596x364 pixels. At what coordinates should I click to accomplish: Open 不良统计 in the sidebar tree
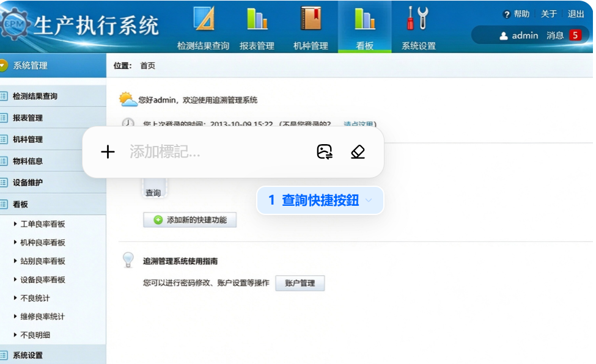click(35, 298)
